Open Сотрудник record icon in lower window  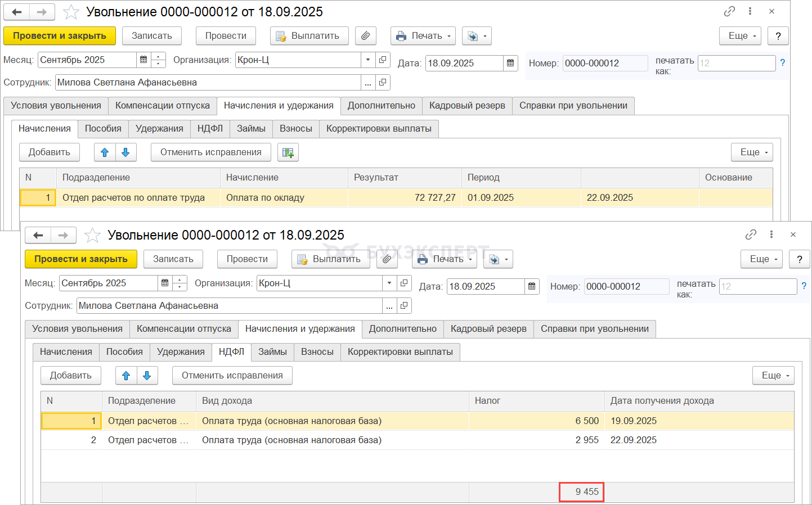click(x=404, y=305)
